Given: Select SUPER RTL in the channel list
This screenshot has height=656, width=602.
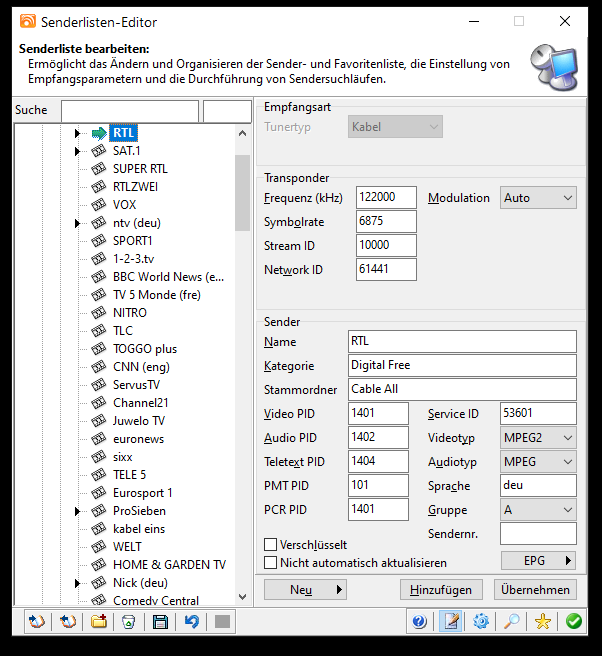Looking at the screenshot, I should pos(140,169).
